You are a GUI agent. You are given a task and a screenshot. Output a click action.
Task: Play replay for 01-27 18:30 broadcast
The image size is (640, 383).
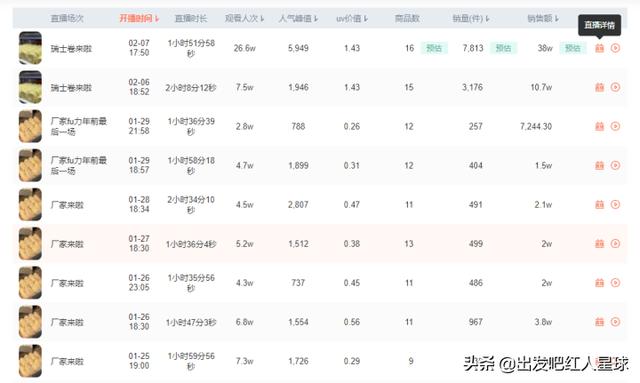(615, 244)
